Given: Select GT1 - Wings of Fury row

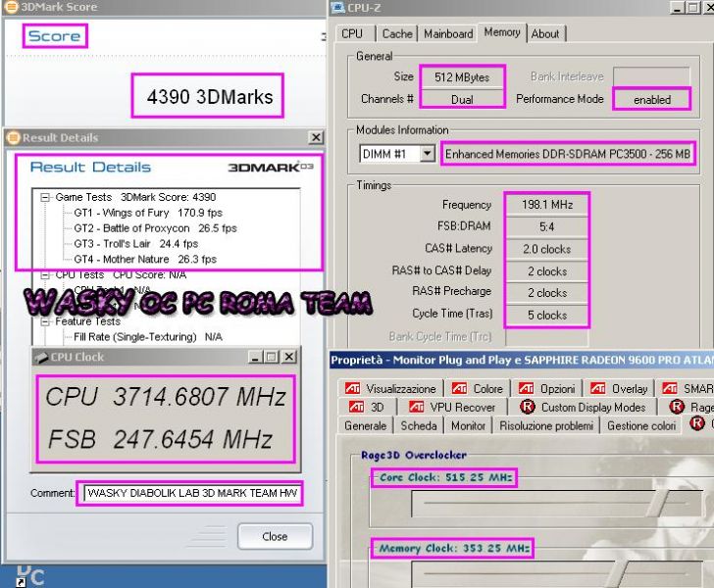Looking at the screenshot, I should [x=148, y=213].
